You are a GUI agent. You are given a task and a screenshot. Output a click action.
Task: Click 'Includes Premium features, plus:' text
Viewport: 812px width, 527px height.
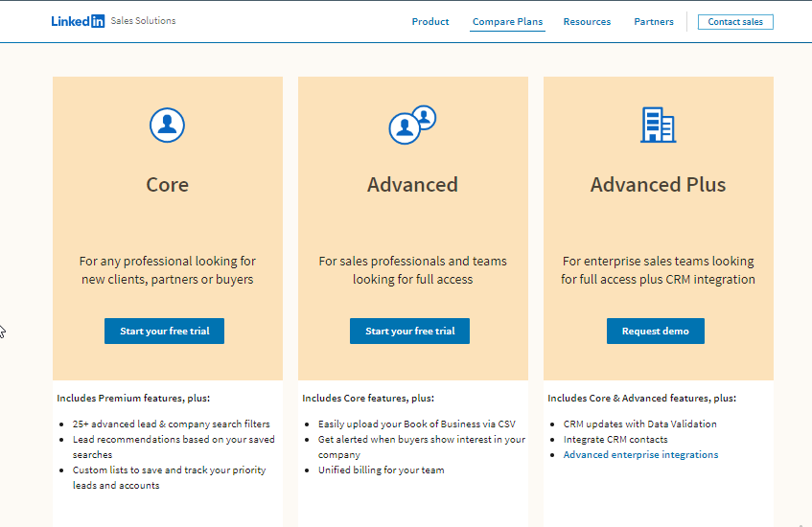tap(133, 398)
